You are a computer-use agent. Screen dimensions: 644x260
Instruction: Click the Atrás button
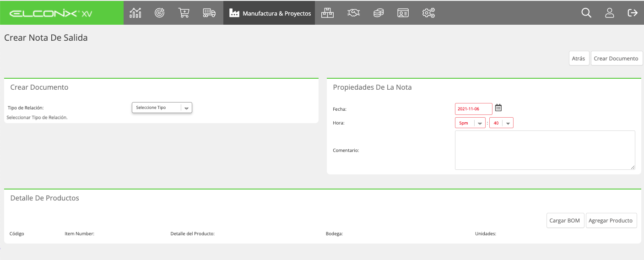tap(579, 59)
